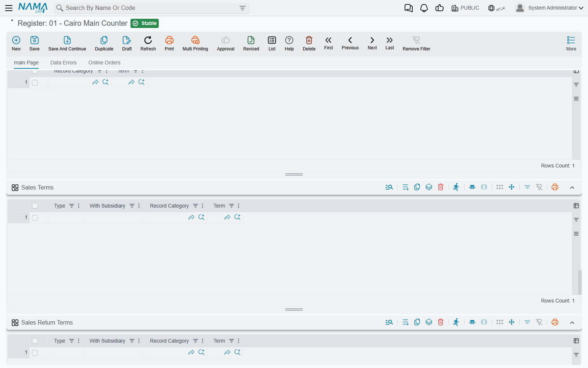Click red delete-row icon in Sales Terms header
The image size is (588, 368).
pyautogui.click(x=441, y=187)
